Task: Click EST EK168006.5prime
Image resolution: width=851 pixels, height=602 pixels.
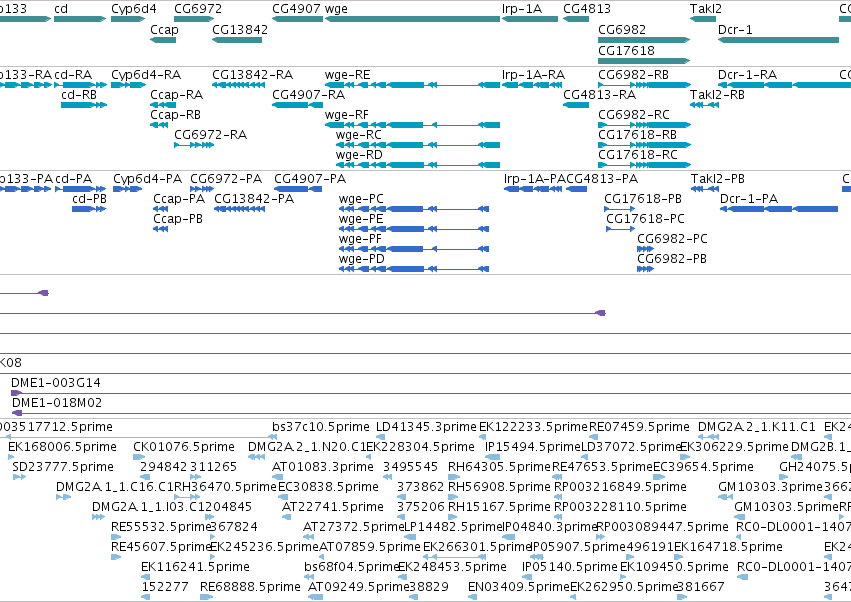Action: pos(12,457)
